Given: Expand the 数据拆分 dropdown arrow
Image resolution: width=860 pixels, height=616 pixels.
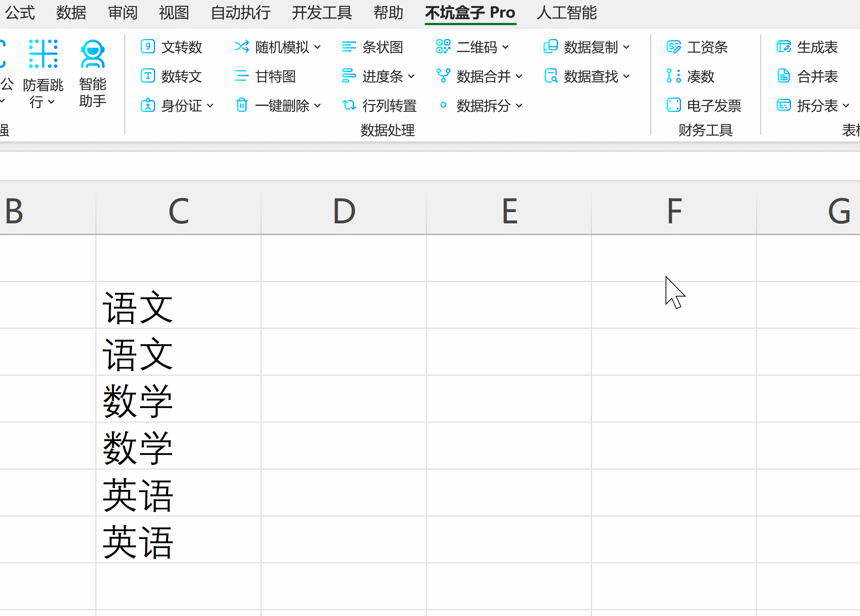Looking at the screenshot, I should click(x=519, y=106).
